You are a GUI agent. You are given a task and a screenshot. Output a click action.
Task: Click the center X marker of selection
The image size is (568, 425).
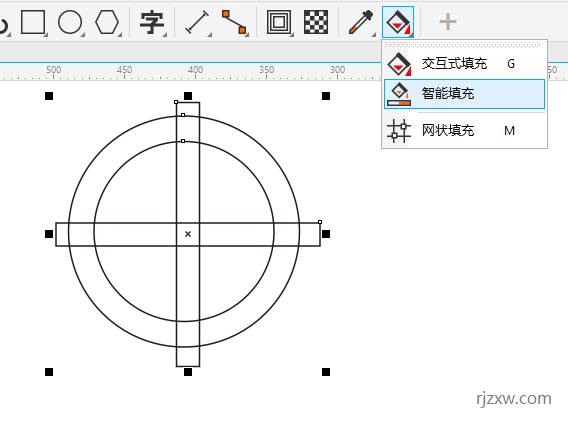pyautogui.click(x=188, y=234)
